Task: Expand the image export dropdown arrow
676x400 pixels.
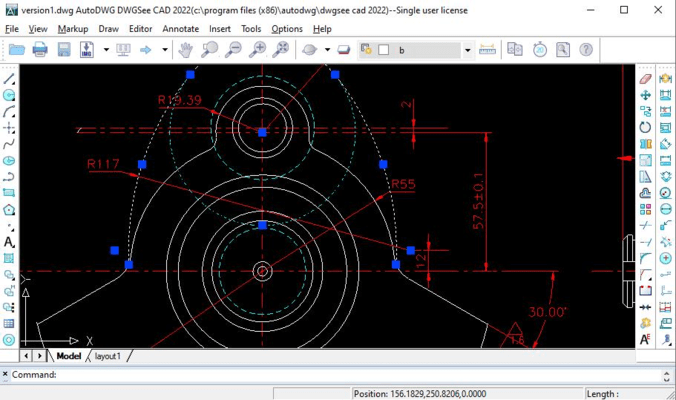Action: pos(106,50)
